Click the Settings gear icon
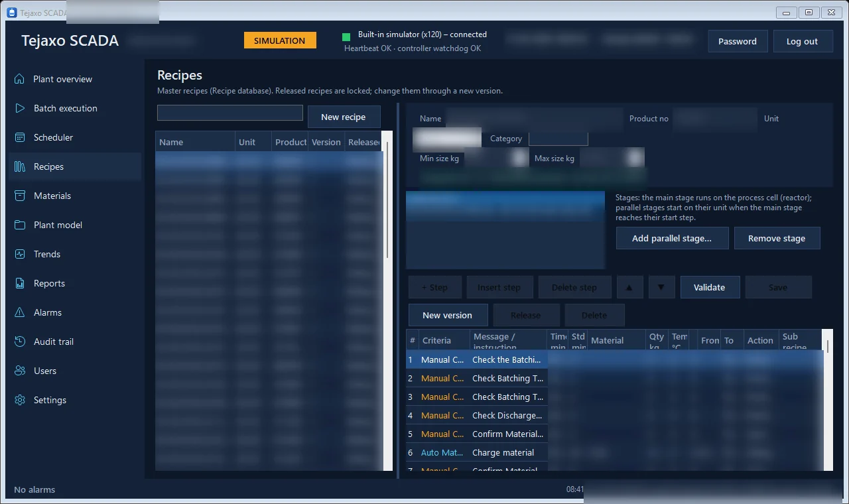 pyautogui.click(x=20, y=400)
